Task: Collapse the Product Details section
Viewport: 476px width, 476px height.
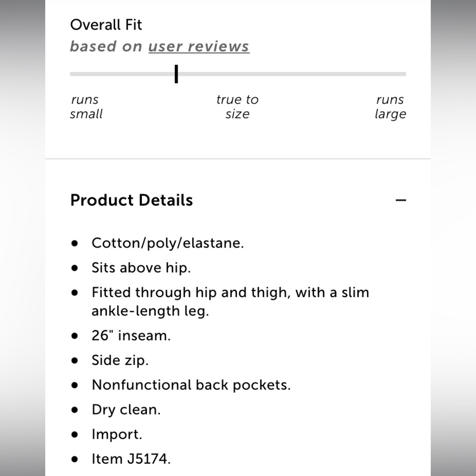Action: pyautogui.click(x=401, y=200)
